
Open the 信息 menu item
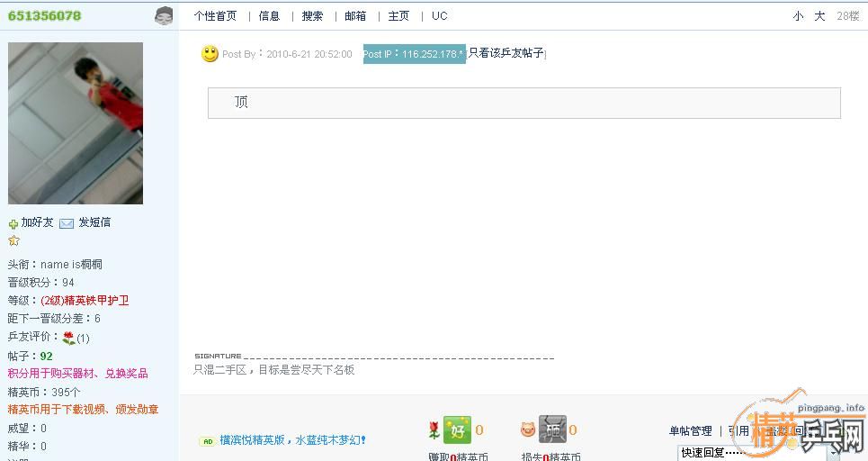pyautogui.click(x=269, y=16)
